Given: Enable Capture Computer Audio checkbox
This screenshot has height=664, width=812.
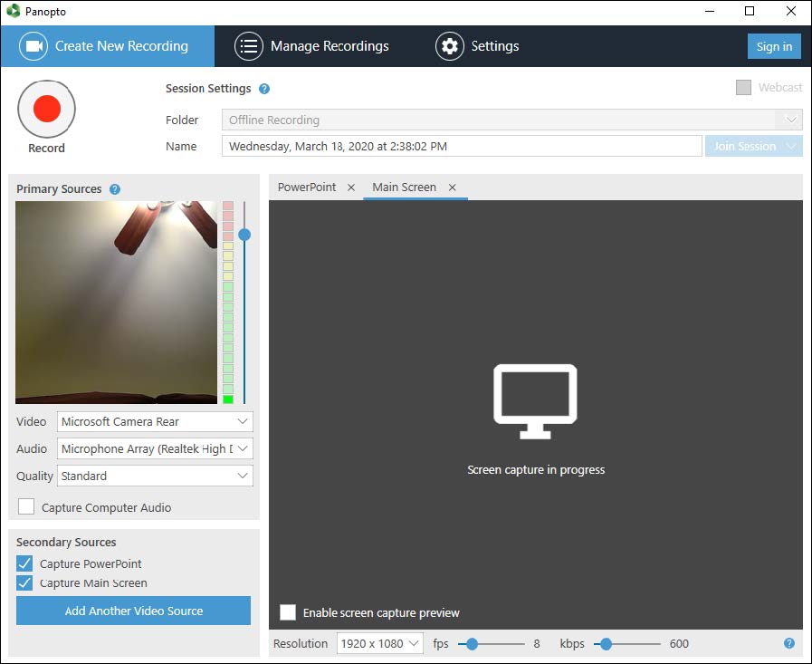Looking at the screenshot, I should coord(27,507).
